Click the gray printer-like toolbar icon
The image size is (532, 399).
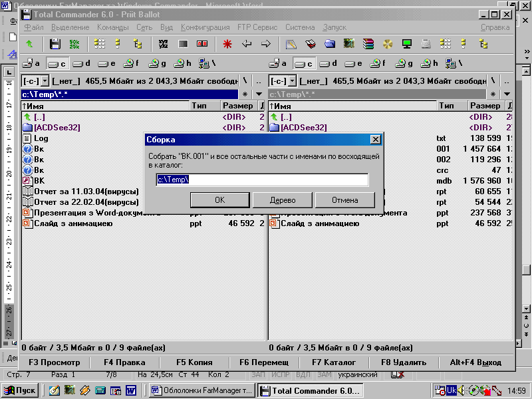pyautogui.click(x=426, y=44)
